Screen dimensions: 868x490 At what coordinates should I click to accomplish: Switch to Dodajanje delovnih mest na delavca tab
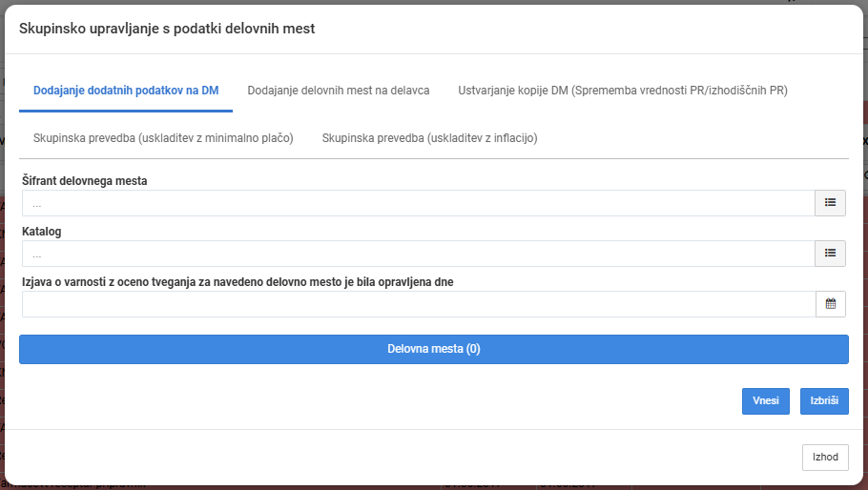coord(339,91)
